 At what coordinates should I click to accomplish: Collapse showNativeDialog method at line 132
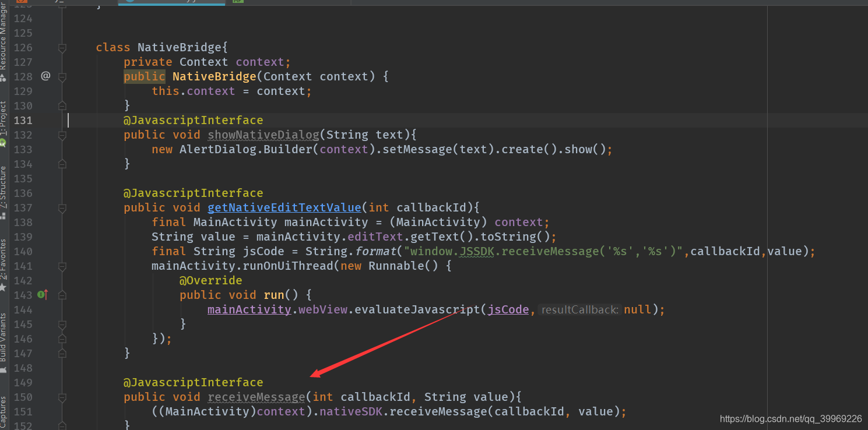(x=62, y=135)
